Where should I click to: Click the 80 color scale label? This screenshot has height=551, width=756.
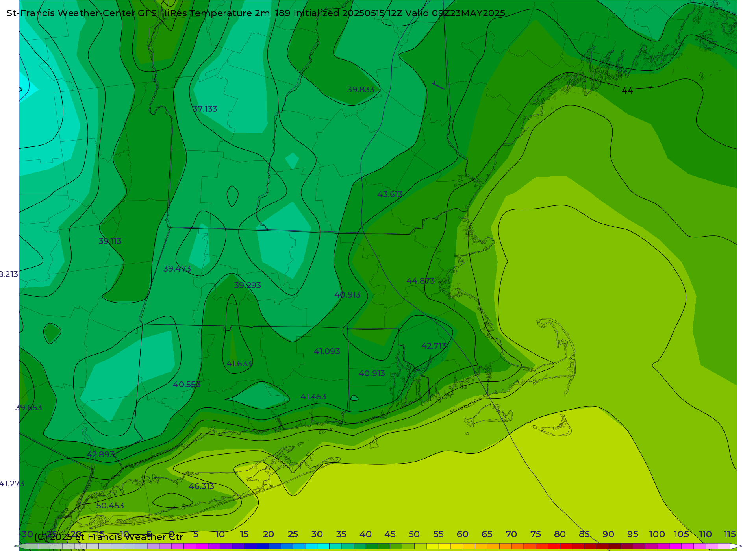(560, 534)
